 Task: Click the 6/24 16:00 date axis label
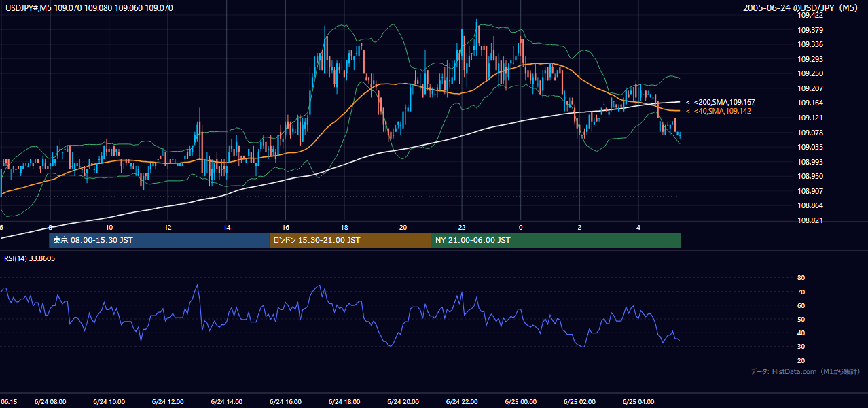285,402
